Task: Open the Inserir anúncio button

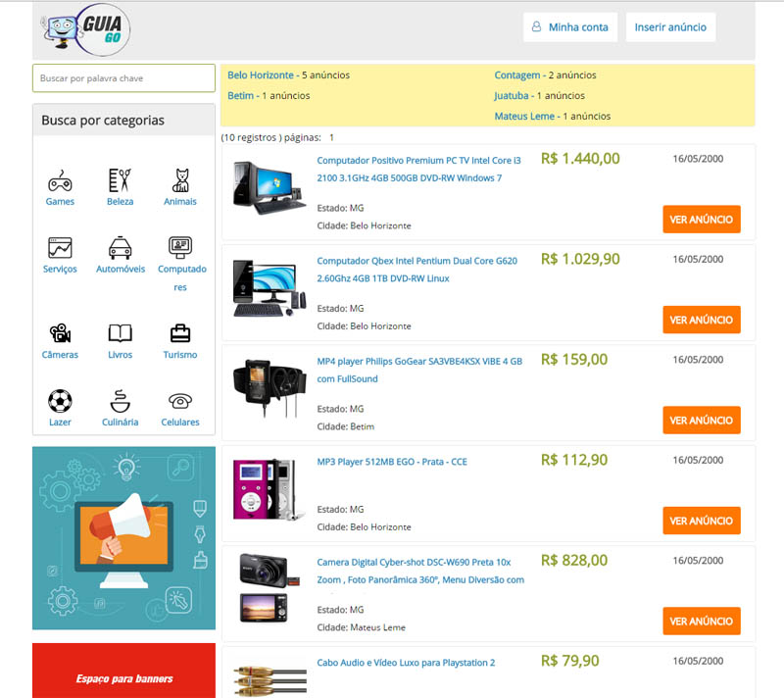Action: 670,27
